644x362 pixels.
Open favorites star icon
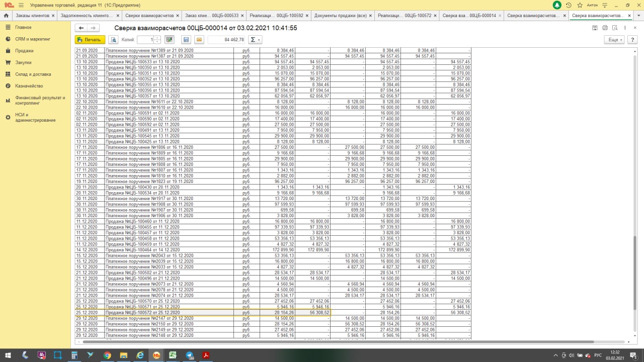pos(579,5)
